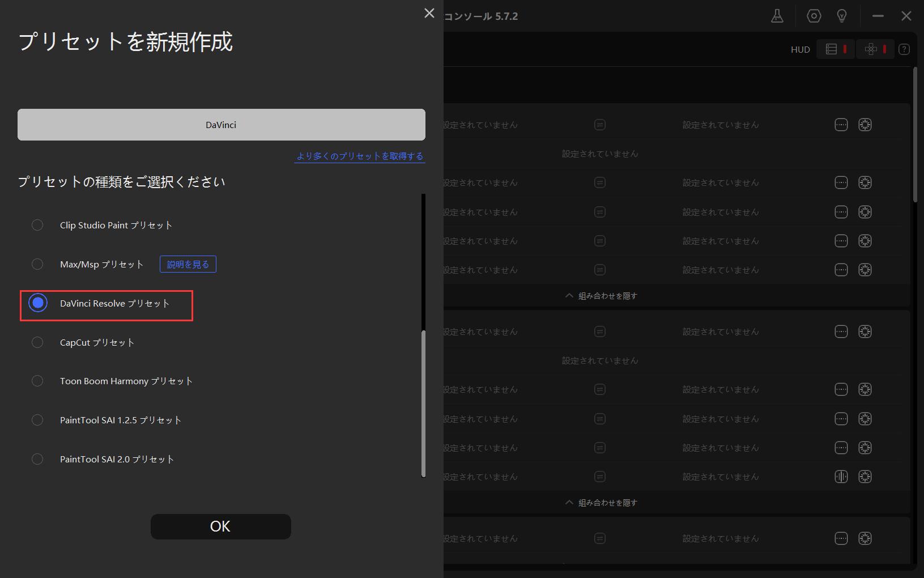Click the center equals icon in bottommost visible row
Screen dimensions: 924x578
[600, 538]
